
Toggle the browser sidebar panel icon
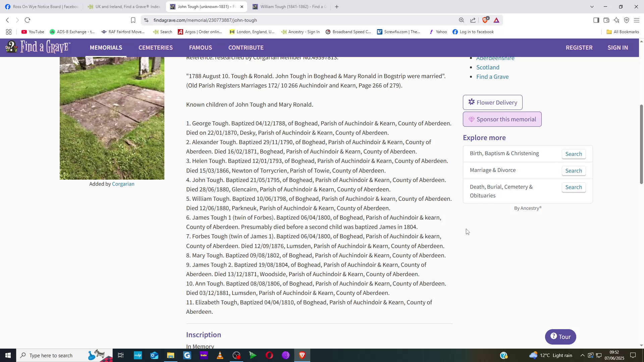[596, 20]
